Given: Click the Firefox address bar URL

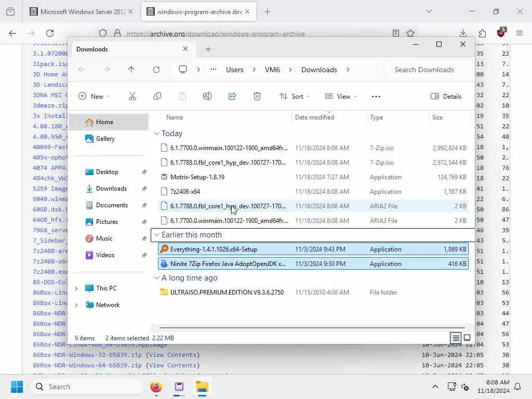Looking at the screenshot, I should coord(216,34).
